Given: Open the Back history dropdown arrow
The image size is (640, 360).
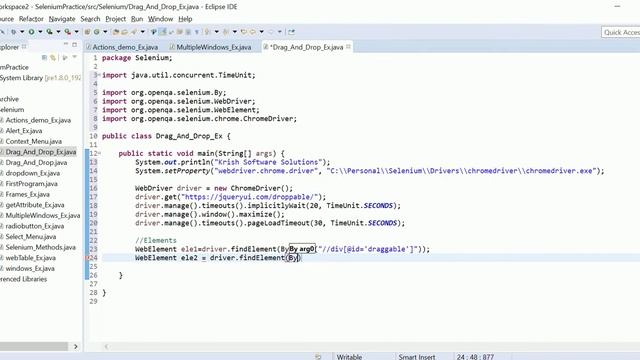Looking at the screenshot, I should coord(261,31).
